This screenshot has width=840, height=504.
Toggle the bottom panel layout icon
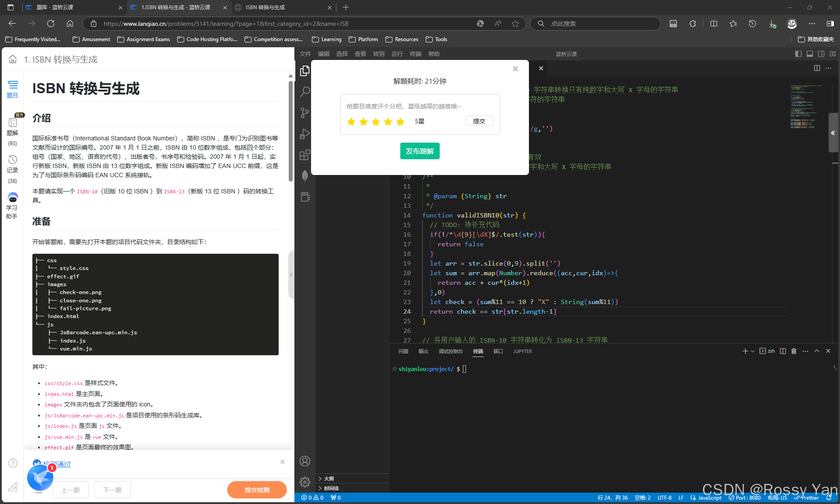click(x=810, y=54)
